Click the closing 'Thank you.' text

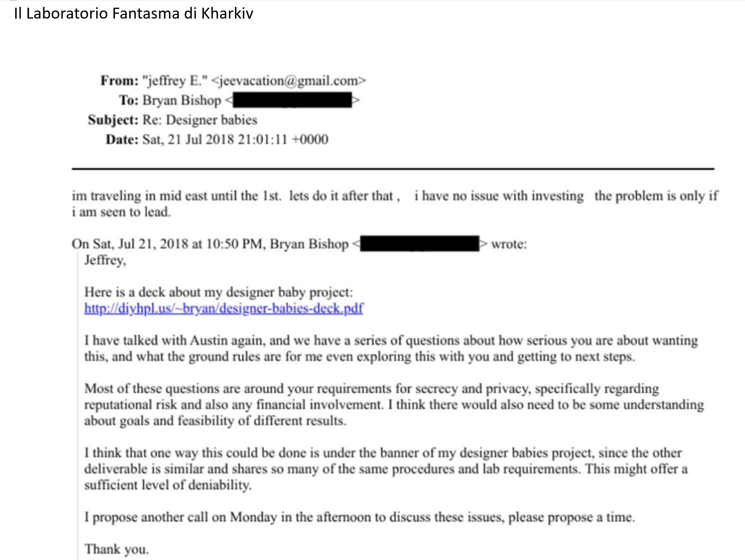[116, 549]
